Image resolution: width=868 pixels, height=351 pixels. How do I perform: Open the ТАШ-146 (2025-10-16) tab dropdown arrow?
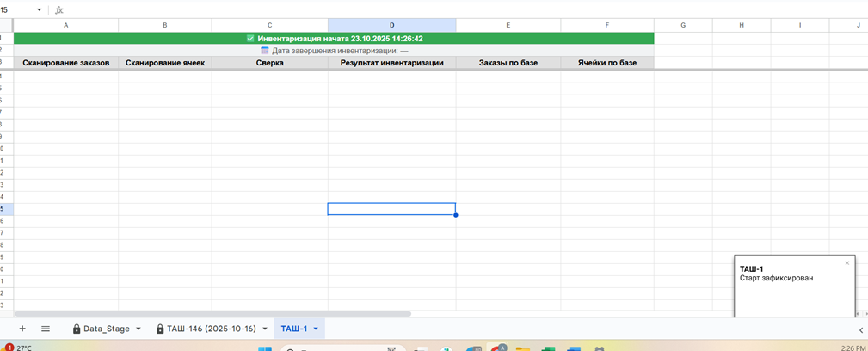tap(265, 329)
